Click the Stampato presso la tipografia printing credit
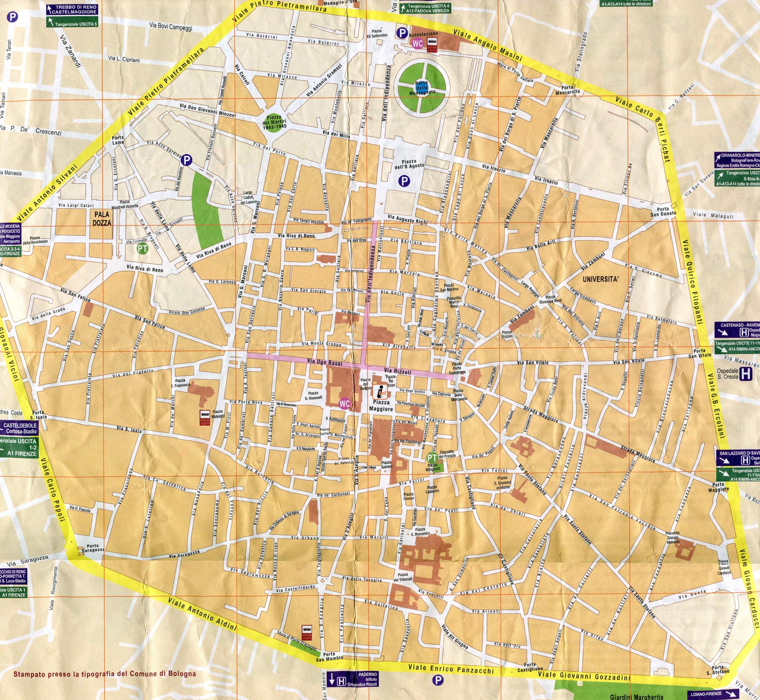Image resolution: width=760 pixels, height=700 pixels. [x=105, y=674]
